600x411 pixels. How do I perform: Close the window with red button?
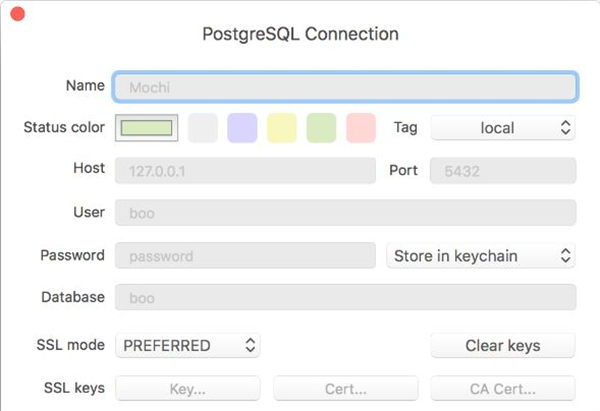[x=16, y=15]
